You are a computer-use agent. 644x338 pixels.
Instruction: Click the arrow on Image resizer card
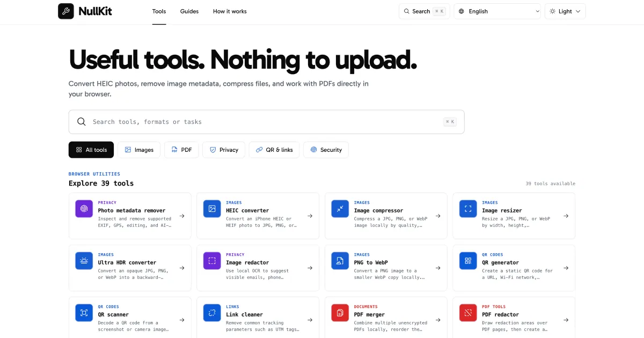tap(566, 216)
